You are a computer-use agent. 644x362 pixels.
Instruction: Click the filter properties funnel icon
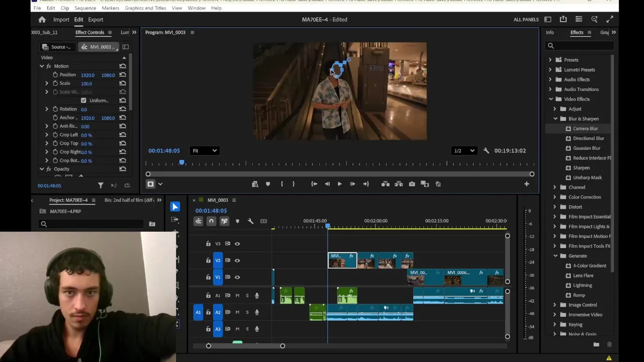click(101, 186)
